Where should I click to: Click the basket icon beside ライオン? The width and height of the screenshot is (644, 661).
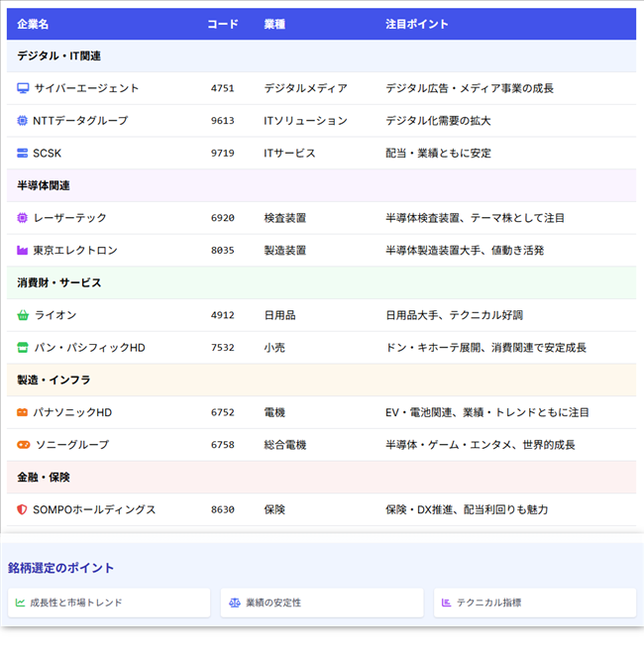[x=23, y=315]
